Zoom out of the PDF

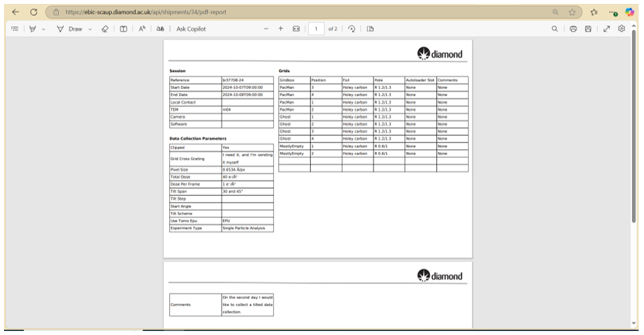(x=266, y=29)
